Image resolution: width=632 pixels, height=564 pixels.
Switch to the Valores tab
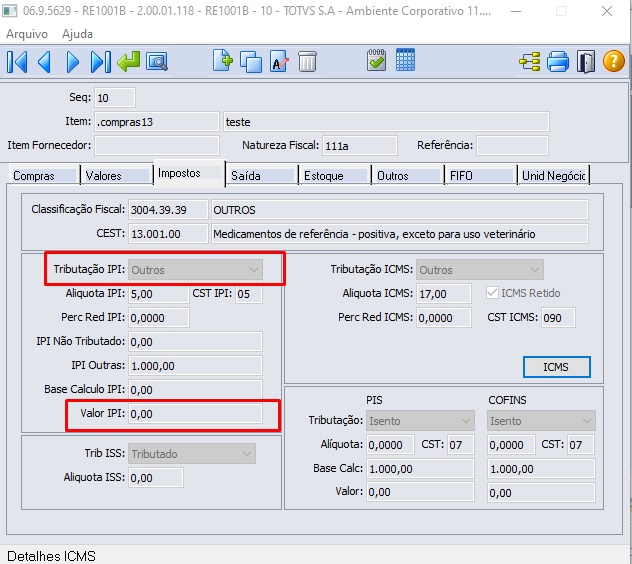(116, 175)
